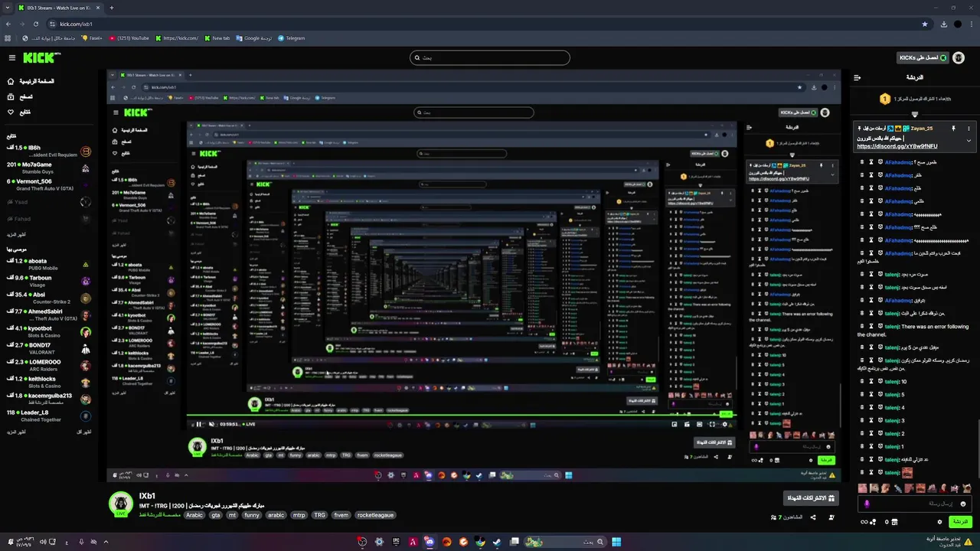Image resolution: width=980 pixels, height=551 pixels.
Task: Expand the leaderboard arrow under chat header
Action: 914,114
